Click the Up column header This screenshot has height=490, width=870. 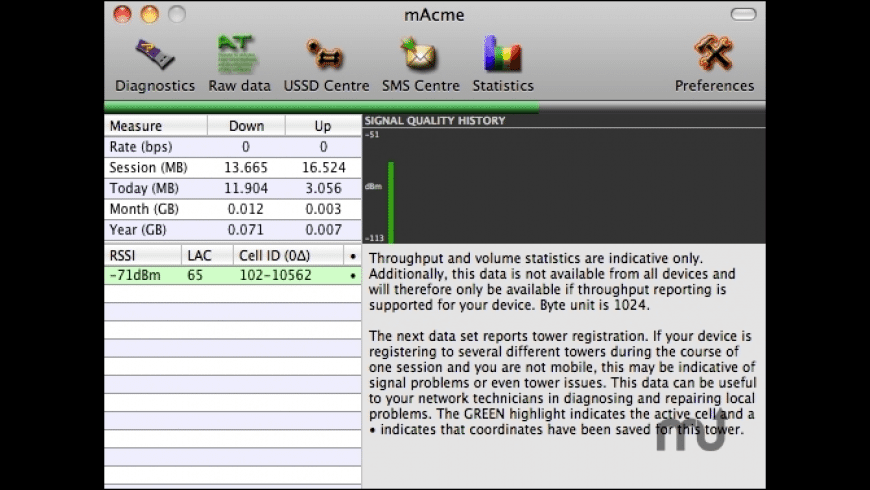(323, 126)
